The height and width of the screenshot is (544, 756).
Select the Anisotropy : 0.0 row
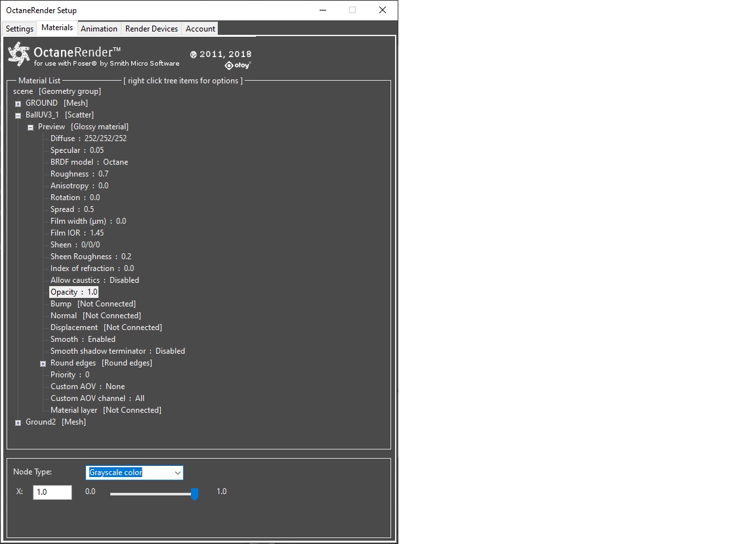pyautogui.click(x=79, y=186)
